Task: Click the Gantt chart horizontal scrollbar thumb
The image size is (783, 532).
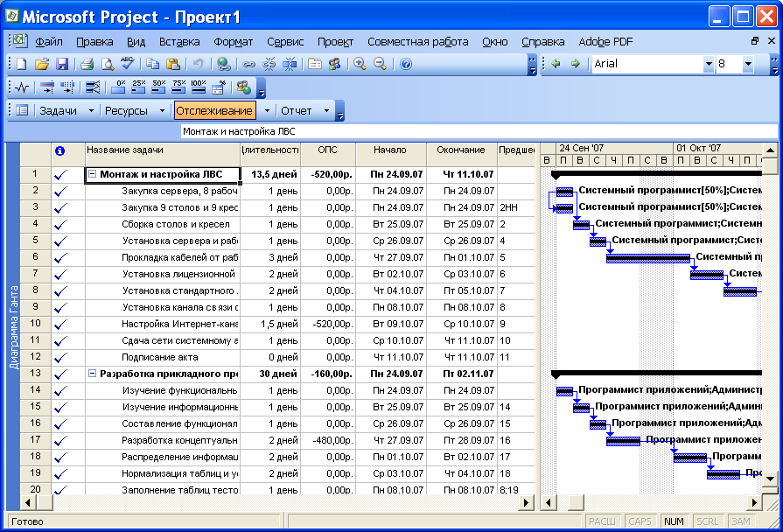Action: (577, 502)
